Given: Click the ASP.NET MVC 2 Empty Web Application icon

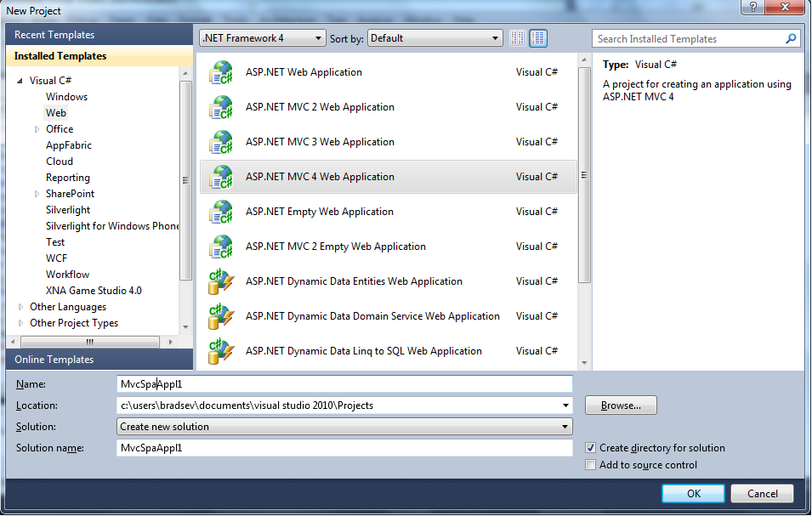Looking at the screenshot, I should point(221,247).
